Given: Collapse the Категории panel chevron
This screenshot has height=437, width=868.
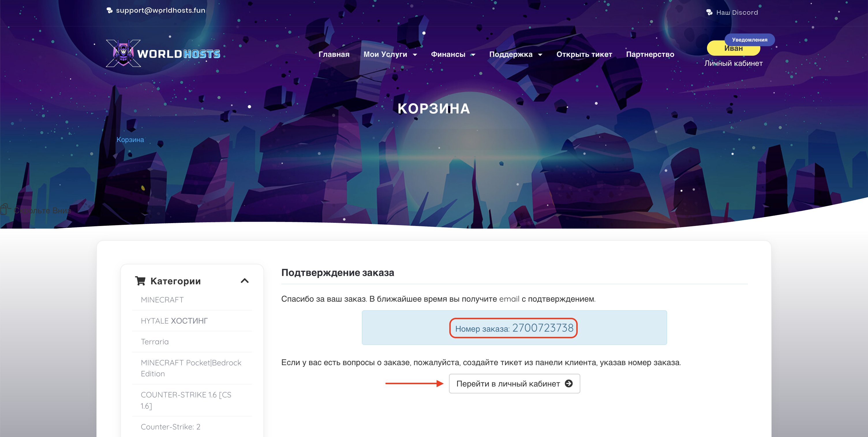Looking at the screenshot, I should coord(245,281).
